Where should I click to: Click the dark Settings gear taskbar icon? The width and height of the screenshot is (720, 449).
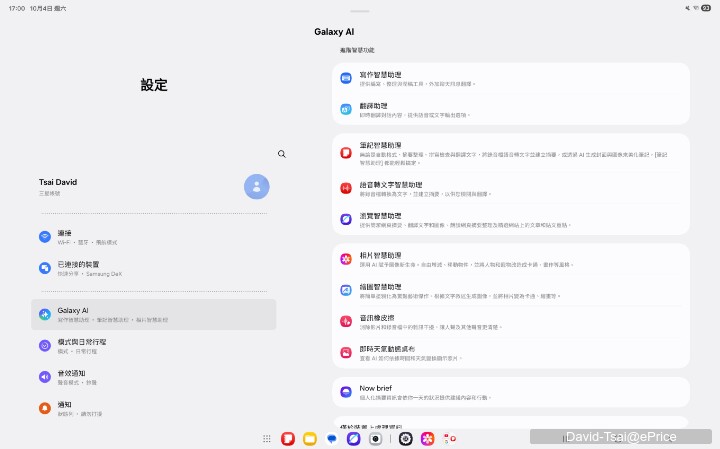pyautogui.click(x=406, y=438)
